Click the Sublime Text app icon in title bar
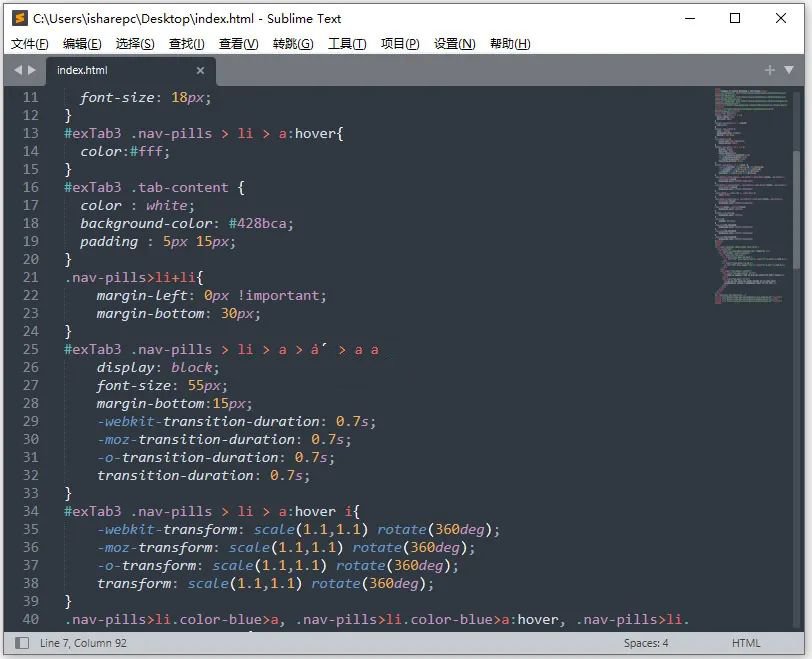Viewport: 812px width, 659px height. coord(19,19)
